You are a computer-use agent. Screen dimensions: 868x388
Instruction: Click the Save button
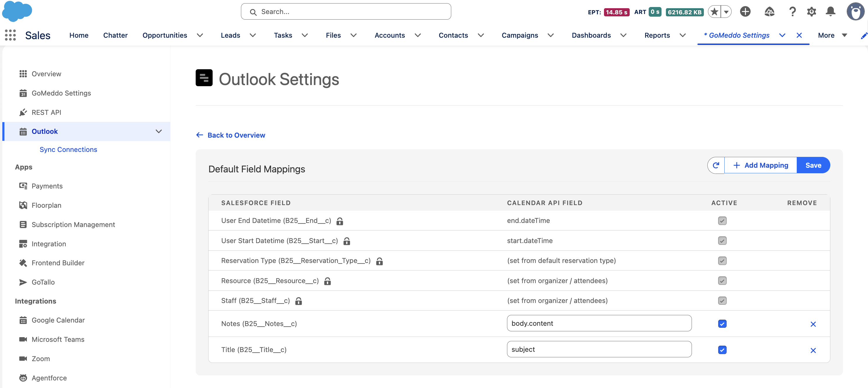pyautogui.click(x=813, y=165)
